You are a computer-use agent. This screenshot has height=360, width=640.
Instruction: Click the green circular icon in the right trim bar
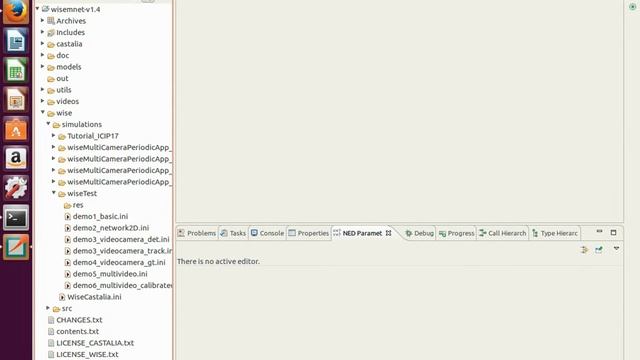point(633,7)
